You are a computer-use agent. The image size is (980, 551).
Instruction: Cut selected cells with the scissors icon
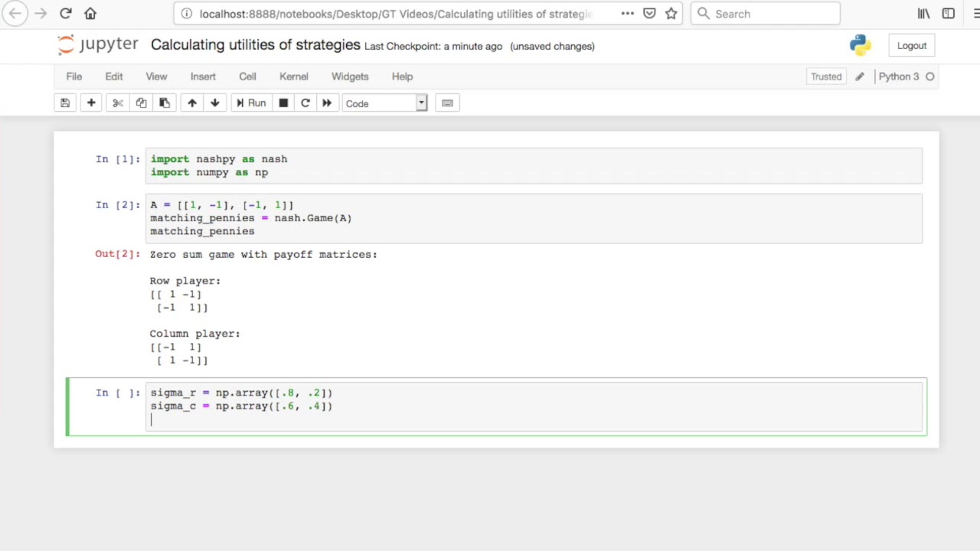118,103
